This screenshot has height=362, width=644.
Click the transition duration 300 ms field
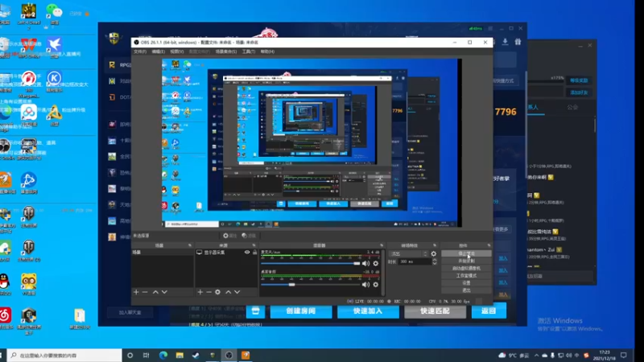coord(415,261)
